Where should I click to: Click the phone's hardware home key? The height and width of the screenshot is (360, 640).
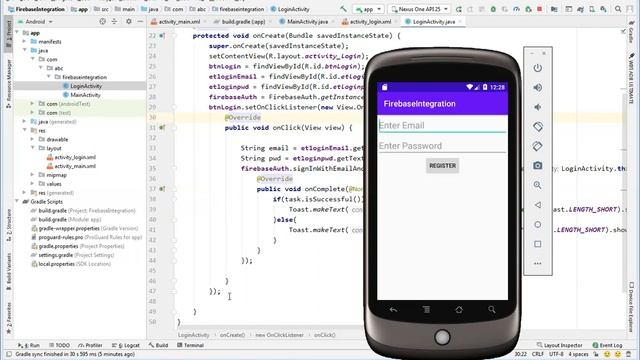(x=459, y=310)
